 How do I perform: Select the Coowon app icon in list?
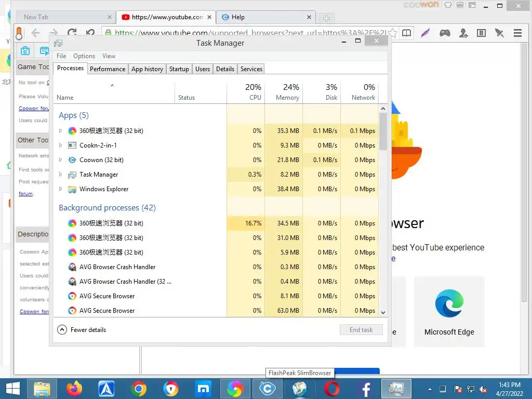coord(72,160)
